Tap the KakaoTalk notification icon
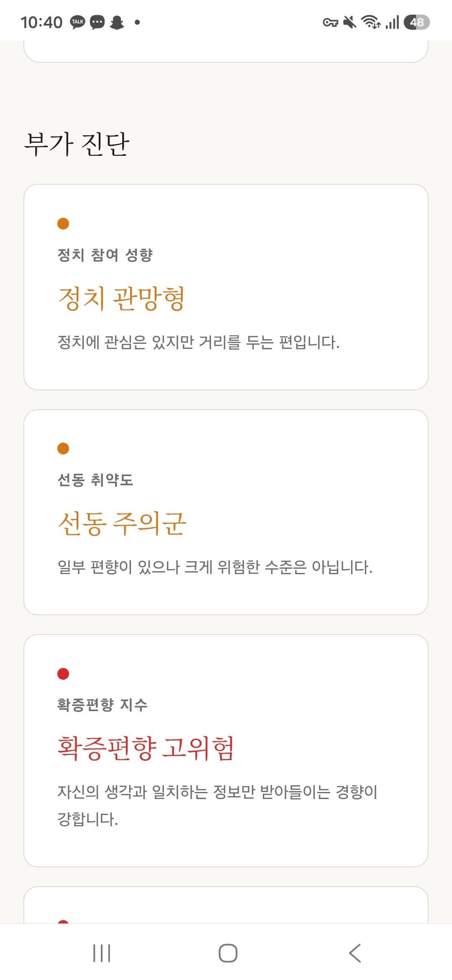The height and width of the screenshot is (980, 452). coord(77,22)
